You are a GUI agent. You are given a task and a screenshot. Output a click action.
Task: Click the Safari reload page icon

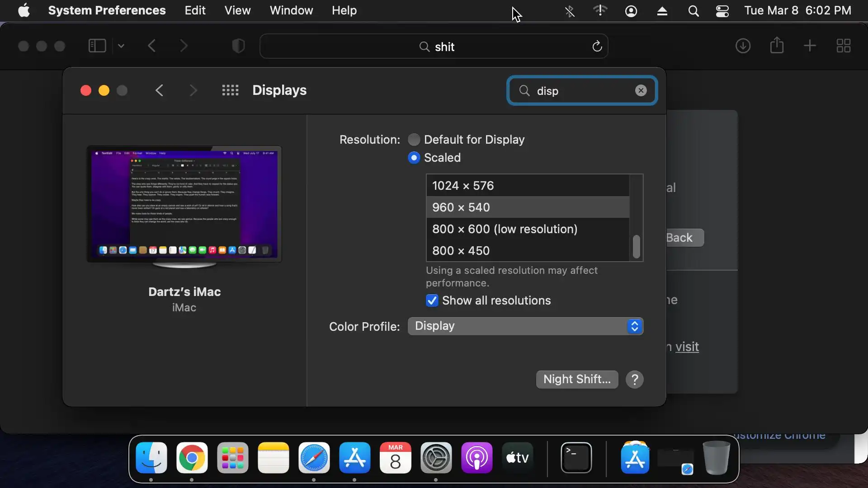(597, 47)
